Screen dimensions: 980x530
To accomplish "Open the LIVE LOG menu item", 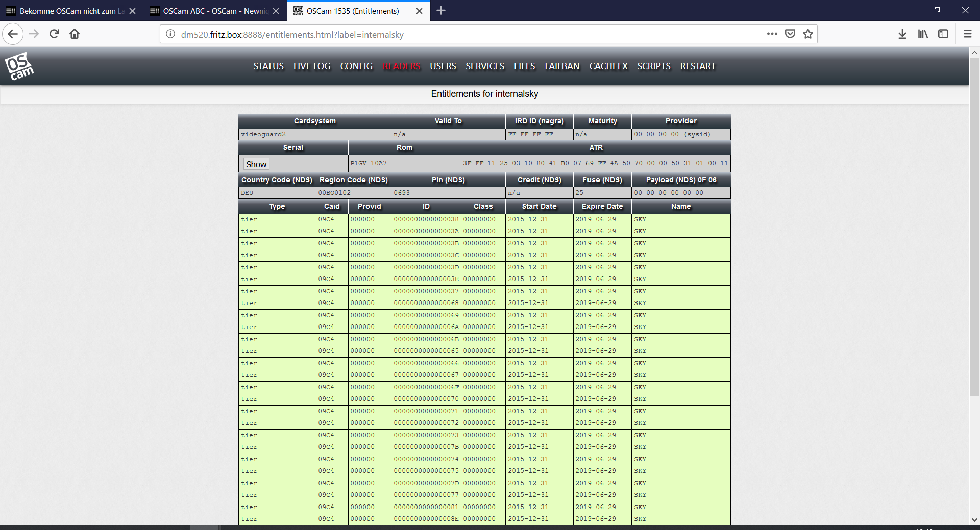I will coord(311,66).
